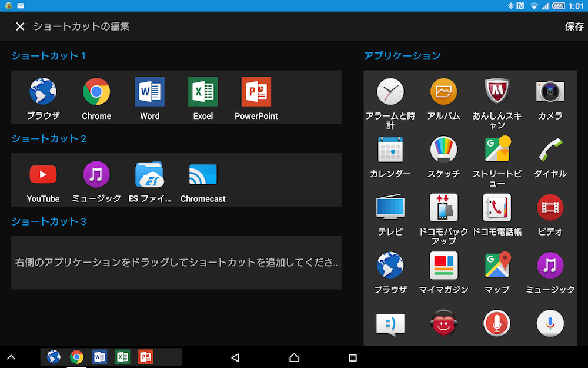Choose the テレビ app icon
The image size is (588, 368).
pos(390,207)
